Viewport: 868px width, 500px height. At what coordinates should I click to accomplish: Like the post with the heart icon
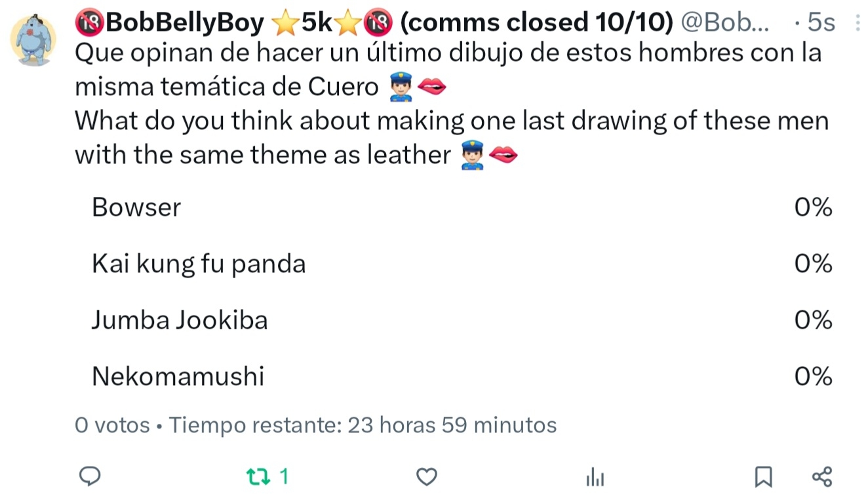tap(427, 476)
